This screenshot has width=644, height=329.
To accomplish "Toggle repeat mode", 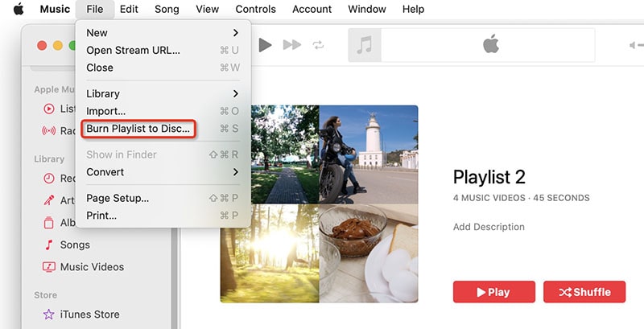I will coord(318,45).
